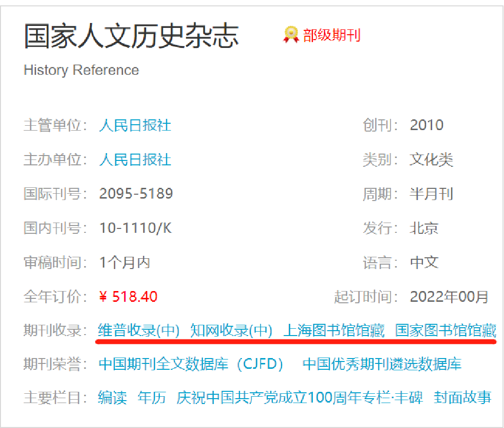
Task: Click the 发行 value 北京
Action: click(x=424, y=228)
